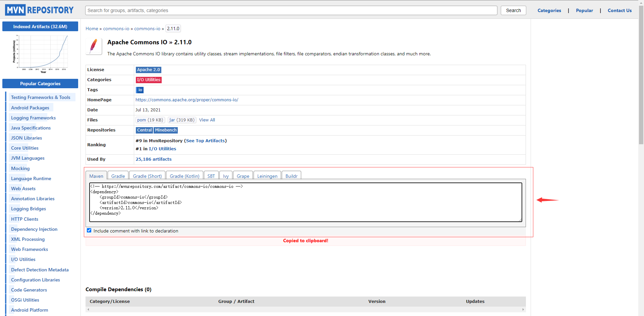Focus the artifact search input field

pos(291,10)
